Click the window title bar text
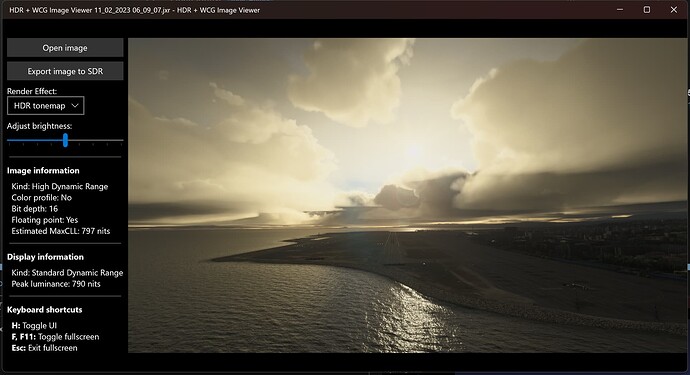The image size is (690, 375). pos(134,10)
